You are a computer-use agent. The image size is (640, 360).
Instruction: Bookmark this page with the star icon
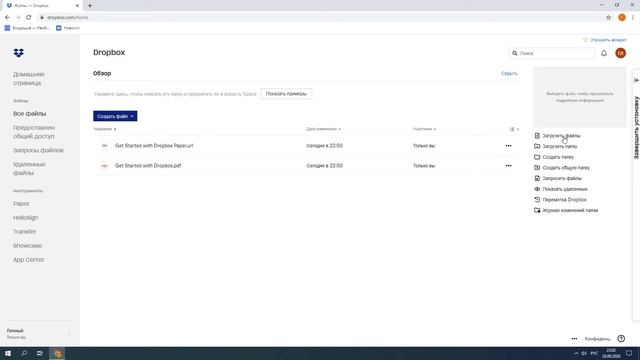coord(608,17)
